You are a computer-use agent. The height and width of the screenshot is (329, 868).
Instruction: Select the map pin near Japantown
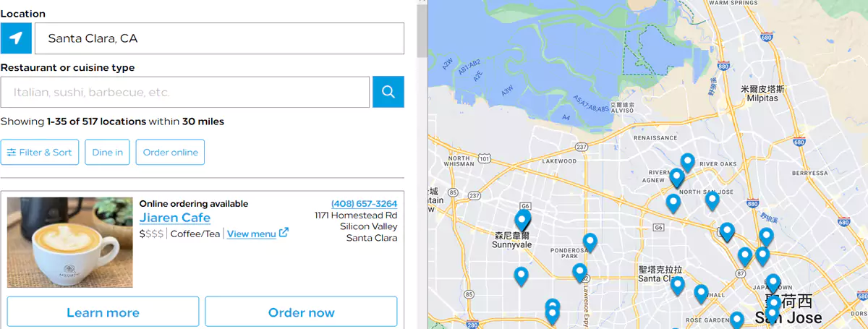pos(773,283)
